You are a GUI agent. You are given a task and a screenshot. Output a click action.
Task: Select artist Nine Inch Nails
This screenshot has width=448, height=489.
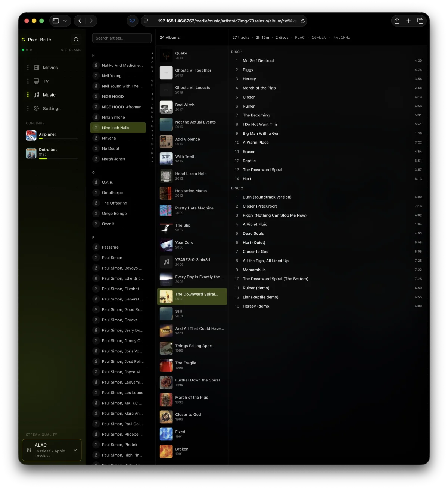click(x=118, y=128)
